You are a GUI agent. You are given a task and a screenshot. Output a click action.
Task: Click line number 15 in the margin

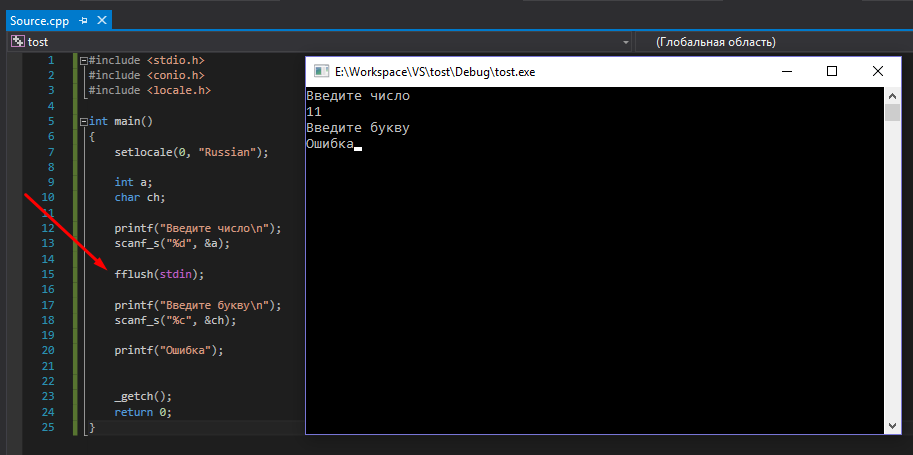click(48, 274)
